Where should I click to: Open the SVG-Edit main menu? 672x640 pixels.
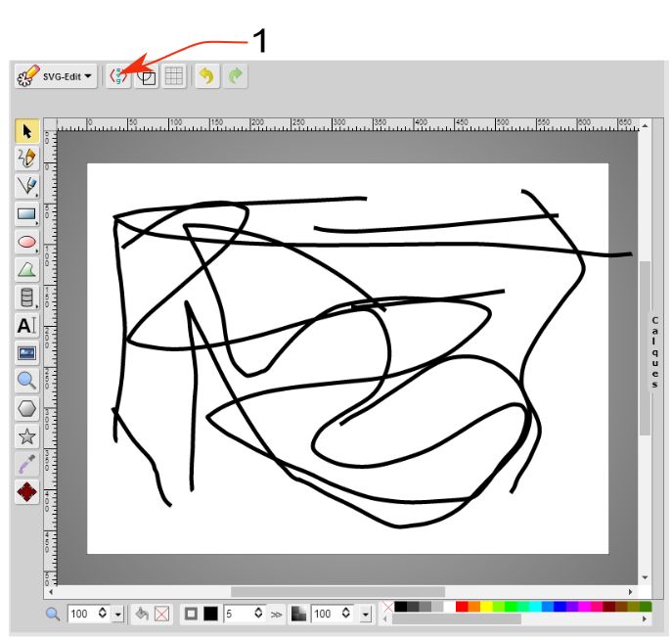click(x=56, y=76)
